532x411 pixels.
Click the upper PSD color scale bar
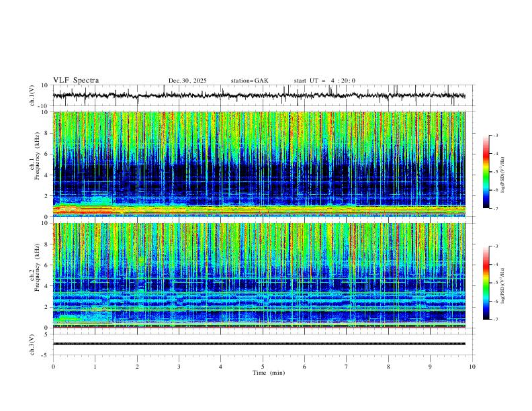[486, 172]
